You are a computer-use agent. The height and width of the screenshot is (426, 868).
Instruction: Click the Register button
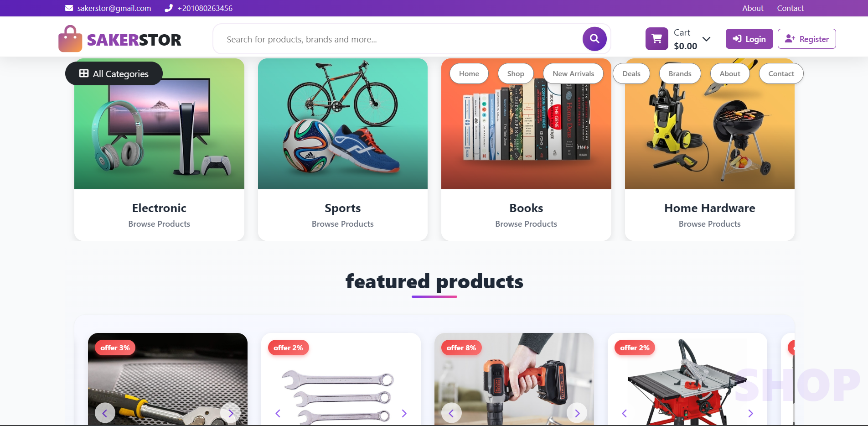(807, 39)
